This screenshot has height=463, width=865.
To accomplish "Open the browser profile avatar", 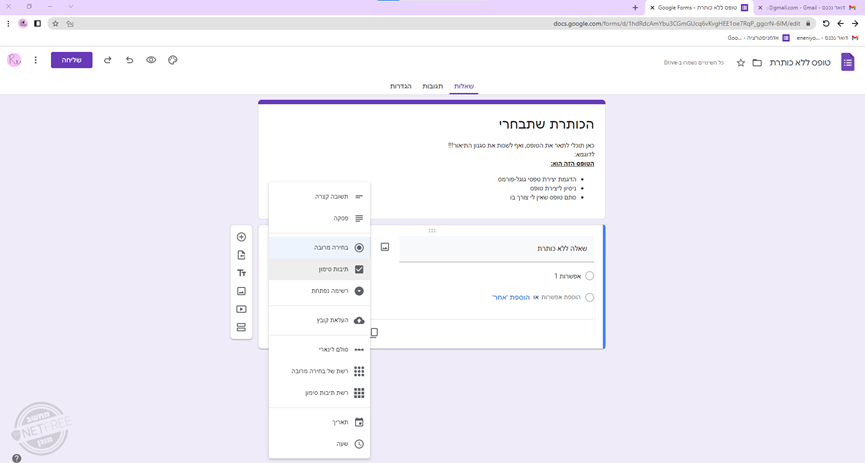I will point(23,24).
